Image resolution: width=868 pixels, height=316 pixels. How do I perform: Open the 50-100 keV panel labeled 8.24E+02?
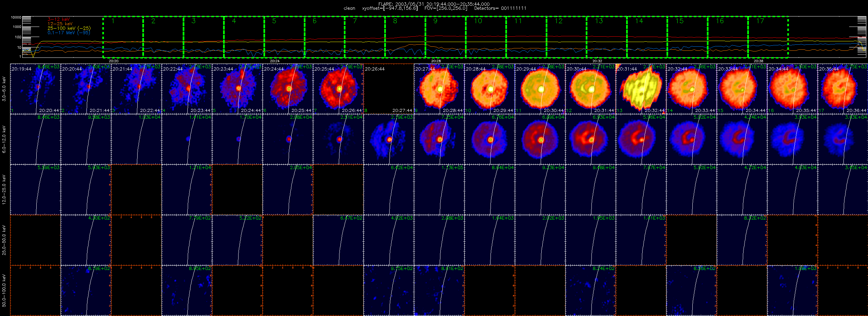(x=590, y=290)
